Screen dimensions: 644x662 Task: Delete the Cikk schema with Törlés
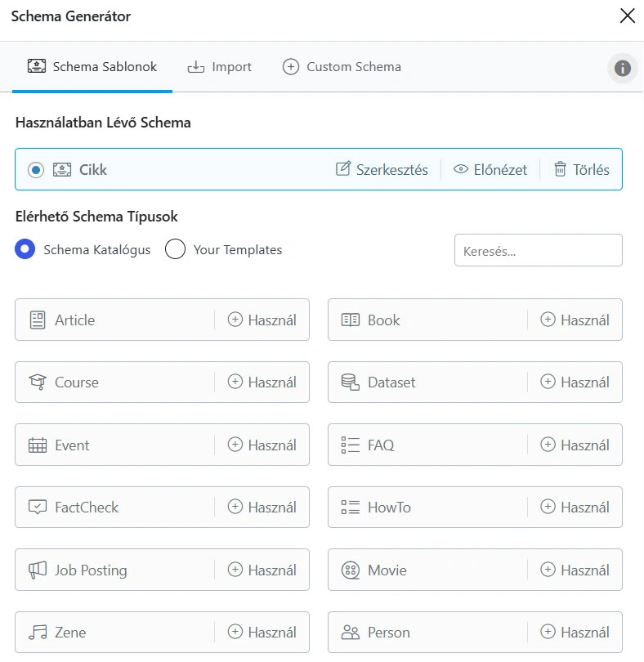tap(581, 170)
